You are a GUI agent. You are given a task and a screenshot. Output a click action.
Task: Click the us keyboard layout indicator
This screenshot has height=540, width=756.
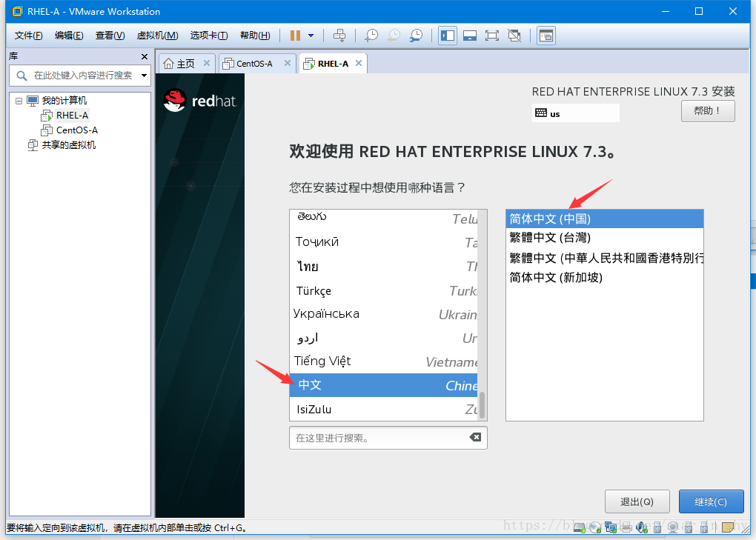[x=575, y=113]
